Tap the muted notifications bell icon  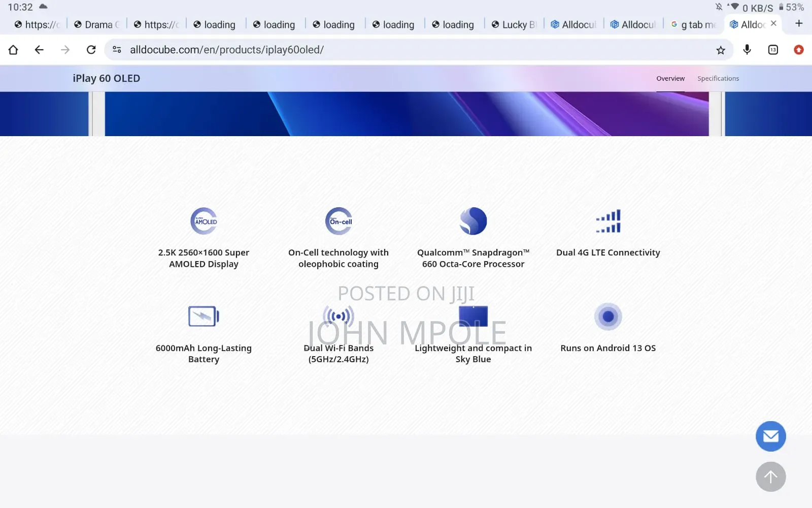point(719,7)
